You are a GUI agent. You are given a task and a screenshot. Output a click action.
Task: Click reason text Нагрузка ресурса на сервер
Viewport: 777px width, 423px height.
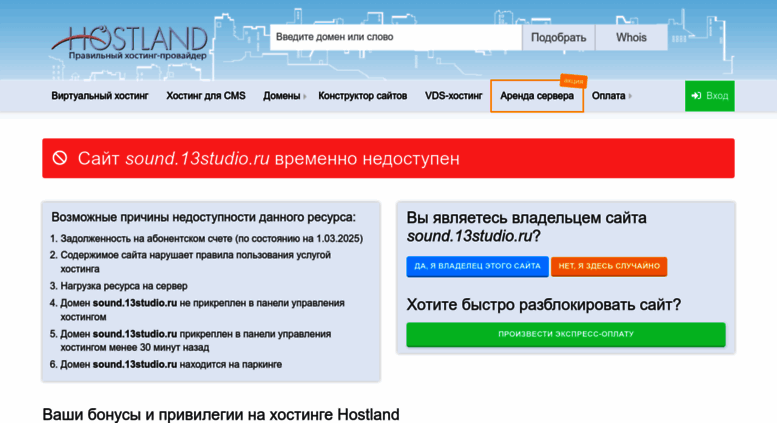(124, 286)
